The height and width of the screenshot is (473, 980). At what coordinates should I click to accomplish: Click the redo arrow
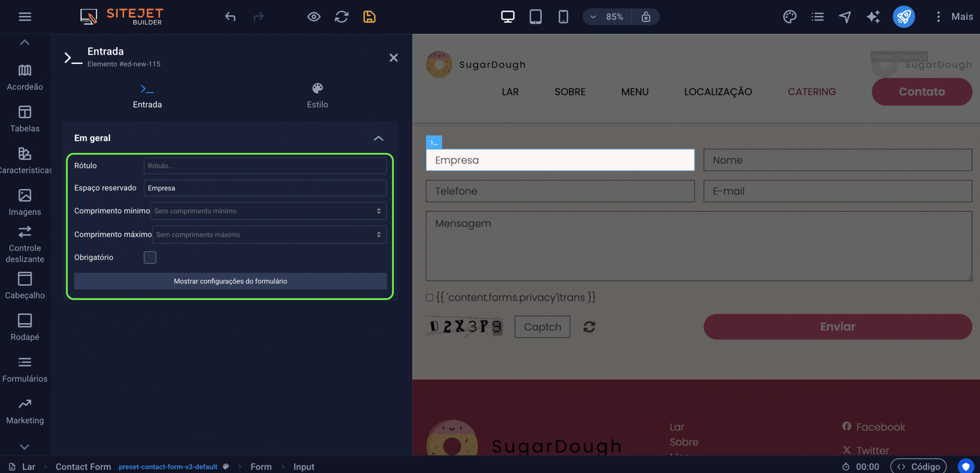coord(259,16)
